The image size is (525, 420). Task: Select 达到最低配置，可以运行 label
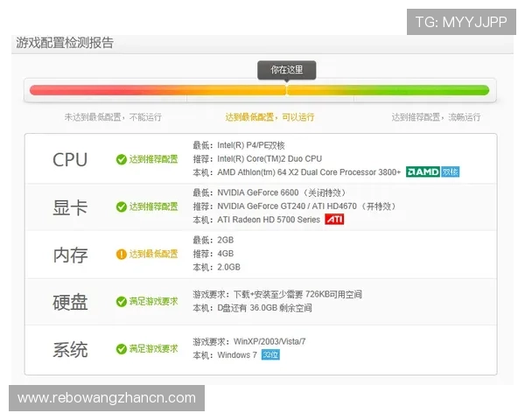pyautogui.click(x=269, y=117)
